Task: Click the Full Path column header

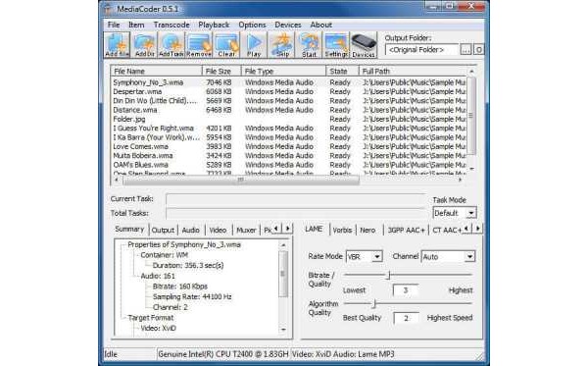Action: [413, 71]
